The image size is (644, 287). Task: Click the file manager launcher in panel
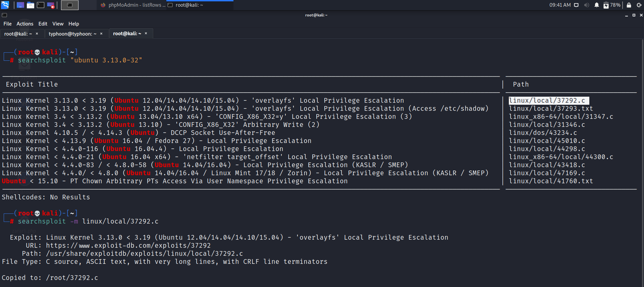31,5
